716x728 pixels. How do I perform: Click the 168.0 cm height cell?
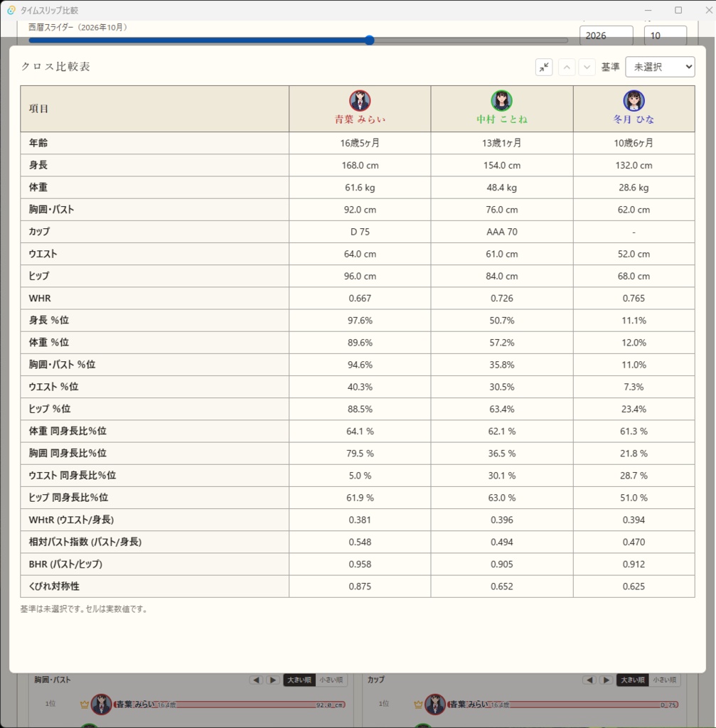pos(360,165)
